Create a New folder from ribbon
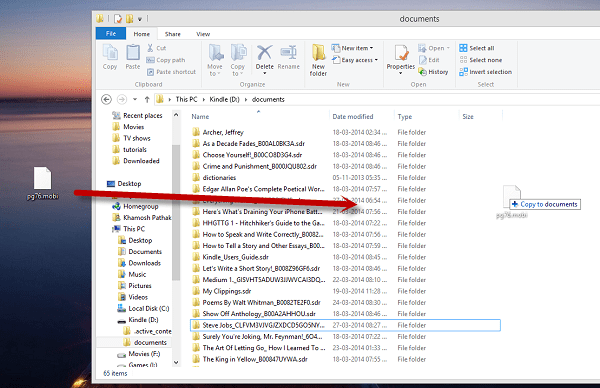Image resolution: width=600 pixels, height=388 pixels. (x=318, y=60)
